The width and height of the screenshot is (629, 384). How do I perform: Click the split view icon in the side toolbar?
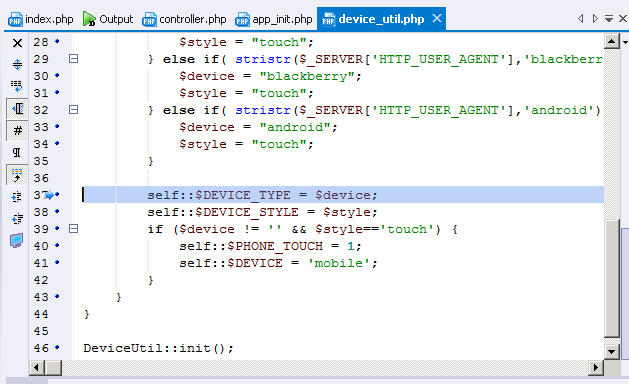(x=17, y=64)
